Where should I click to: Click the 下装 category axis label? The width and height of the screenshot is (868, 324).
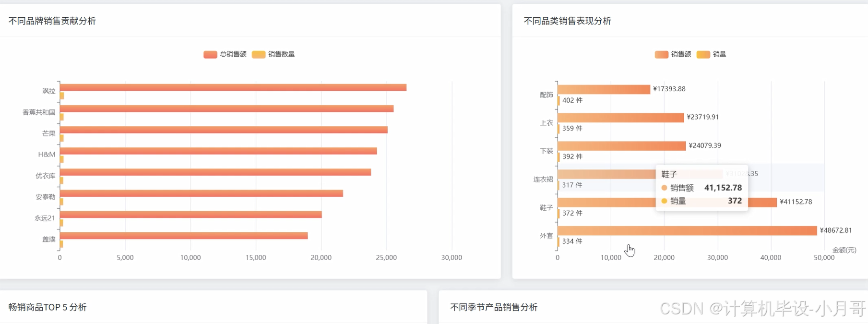(546, 151)
